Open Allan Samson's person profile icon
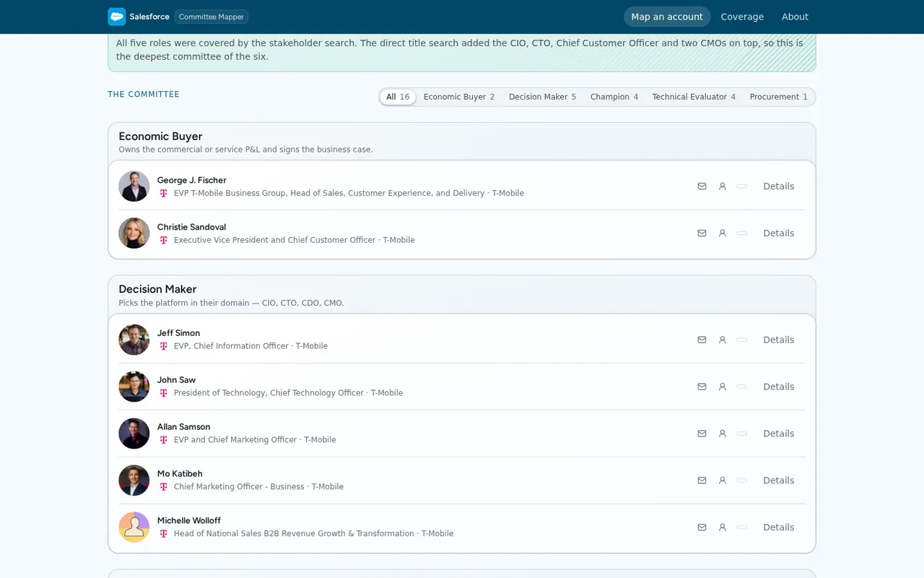Screen dimensions: 924x578 click(722, 433)
